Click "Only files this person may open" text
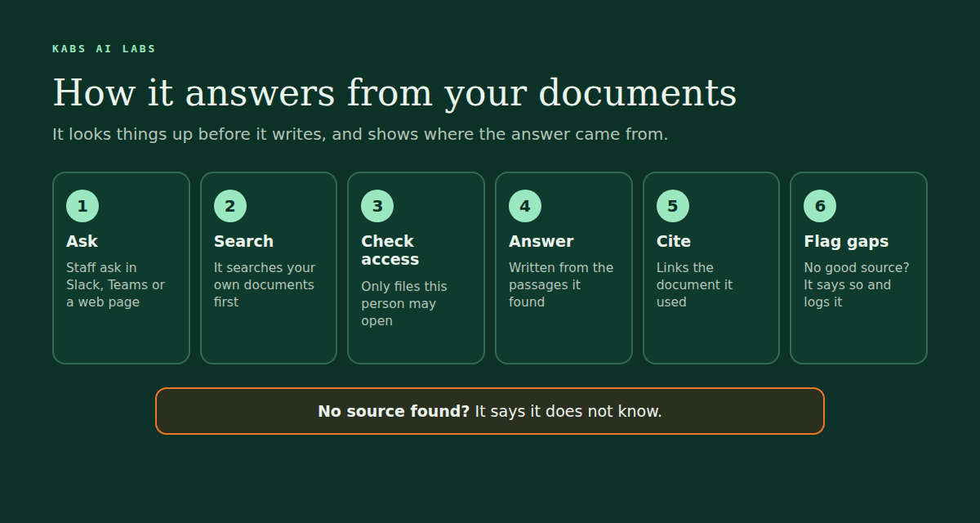Image resolution: width=980 pixels, height=523 pixels. click(x=404, y=303)
